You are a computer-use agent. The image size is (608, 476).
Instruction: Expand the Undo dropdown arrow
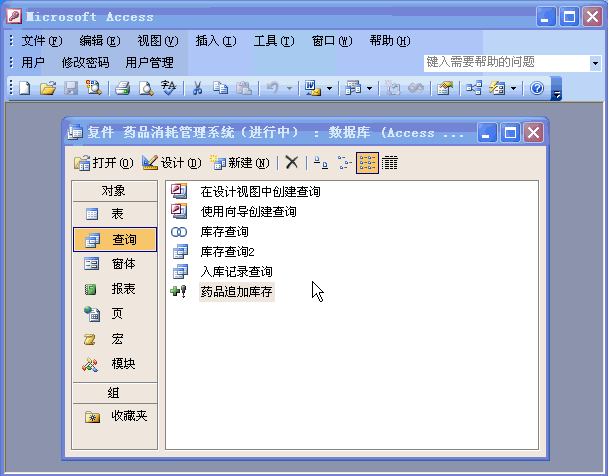click(x=289, y=89)
